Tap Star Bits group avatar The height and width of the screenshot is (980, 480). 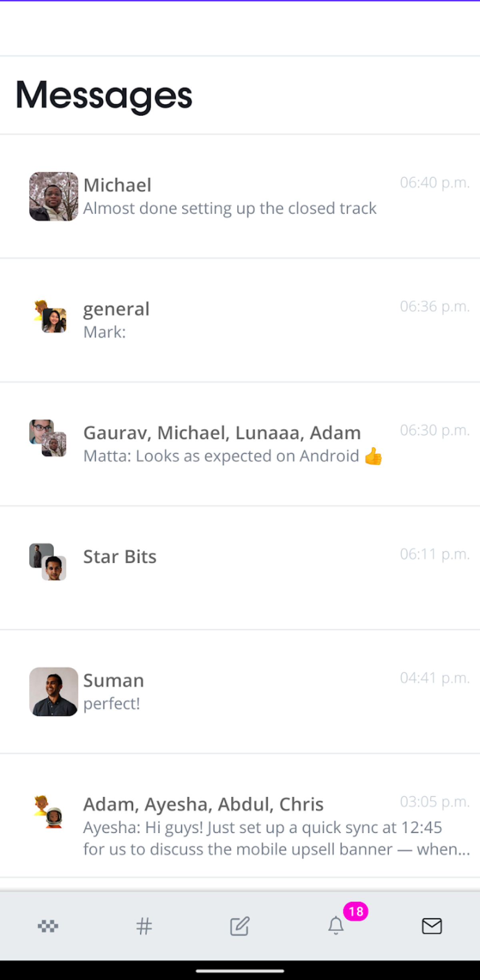[48, 562]
